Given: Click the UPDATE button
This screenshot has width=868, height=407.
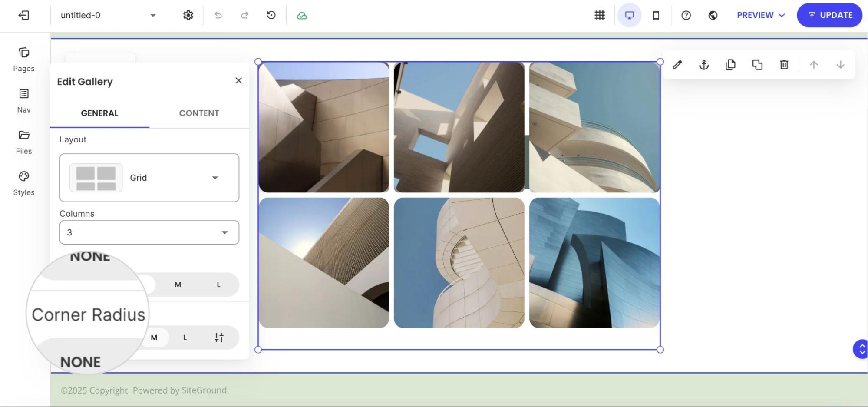Looking at the screenshot, I should point(829,15).
